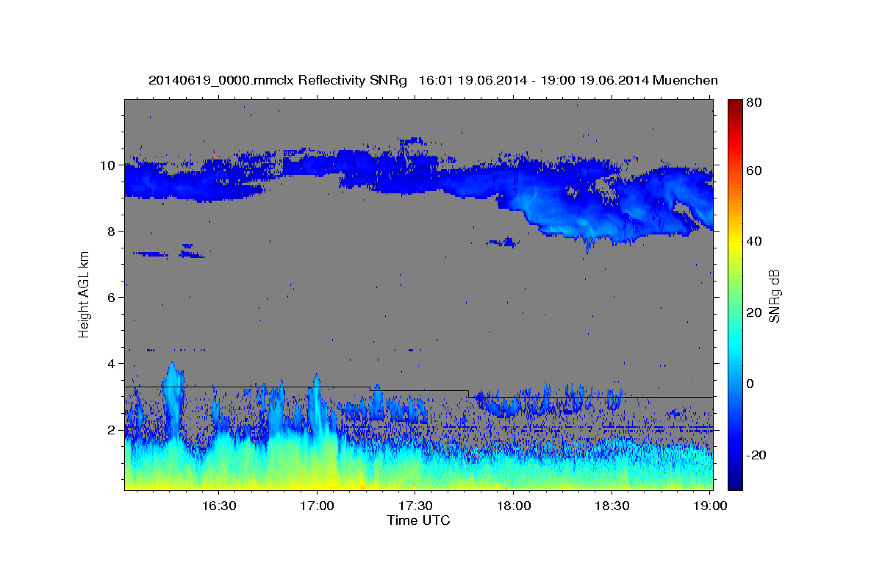Click the 18:00 time tick label
Image resolution: width=882 pixels, height=588 pixels.
(513, 506)
